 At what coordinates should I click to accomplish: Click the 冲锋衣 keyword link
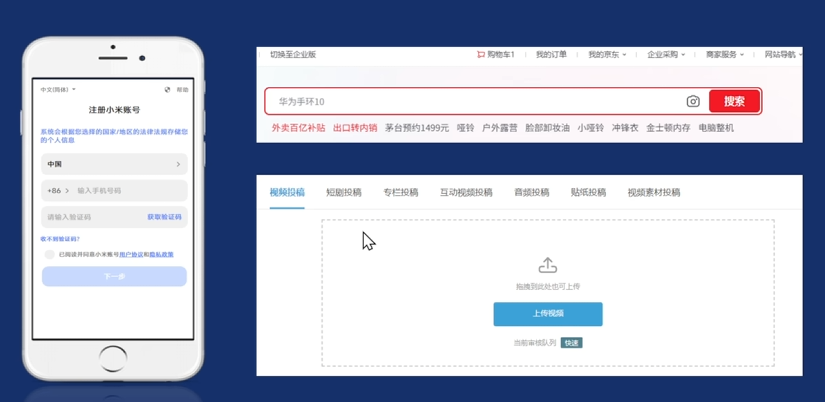pyautogui.click(x=625, y=128)
